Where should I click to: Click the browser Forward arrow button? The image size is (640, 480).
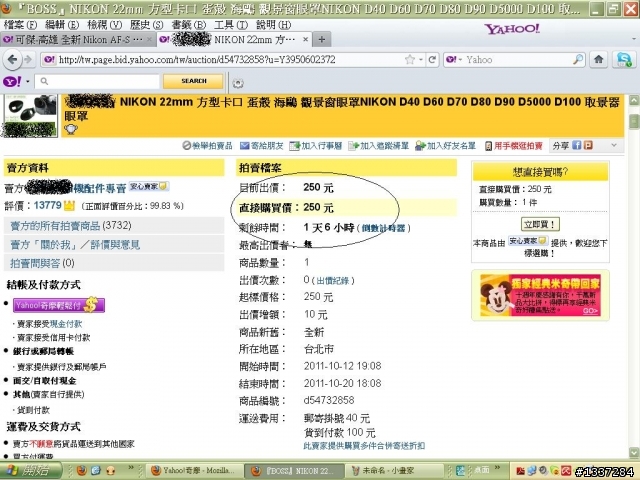click(28, 60)
